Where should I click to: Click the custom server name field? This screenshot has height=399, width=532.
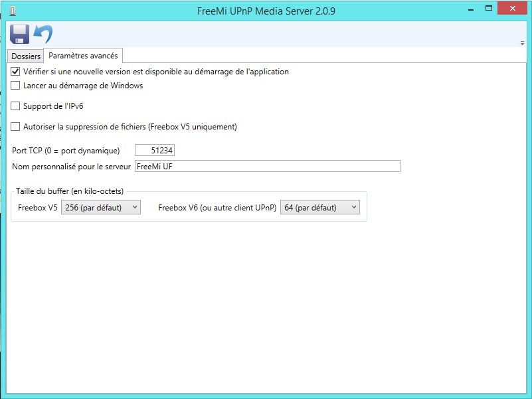[x=268, y=166]
